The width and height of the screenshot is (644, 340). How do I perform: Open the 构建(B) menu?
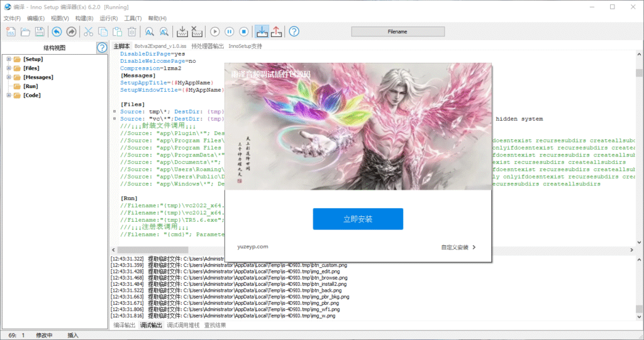coord(84,18)
